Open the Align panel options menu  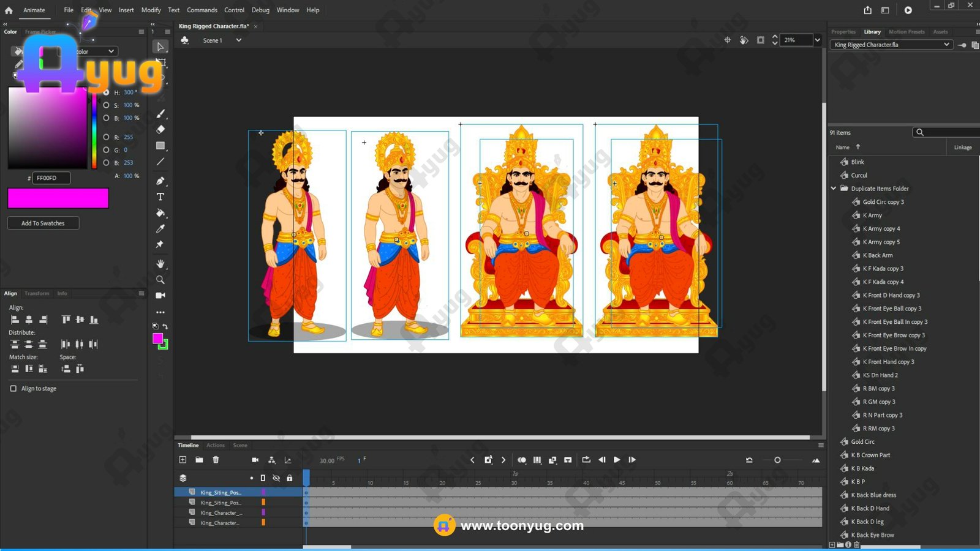[141, 293]
